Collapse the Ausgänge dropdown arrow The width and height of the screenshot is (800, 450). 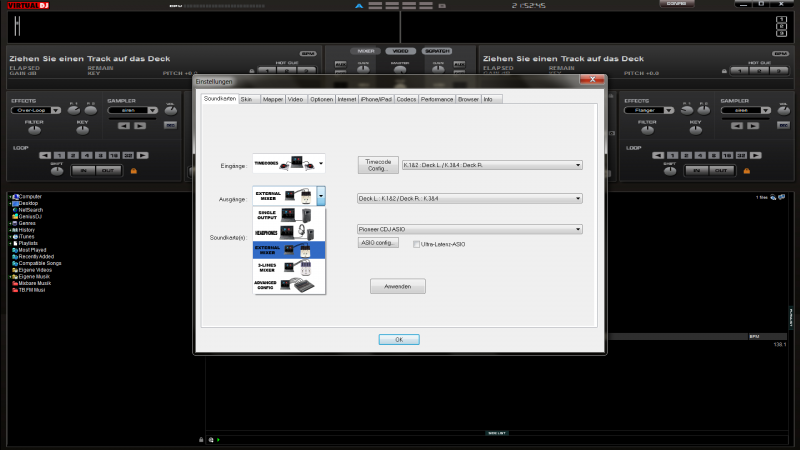click(x=320, y=196)
